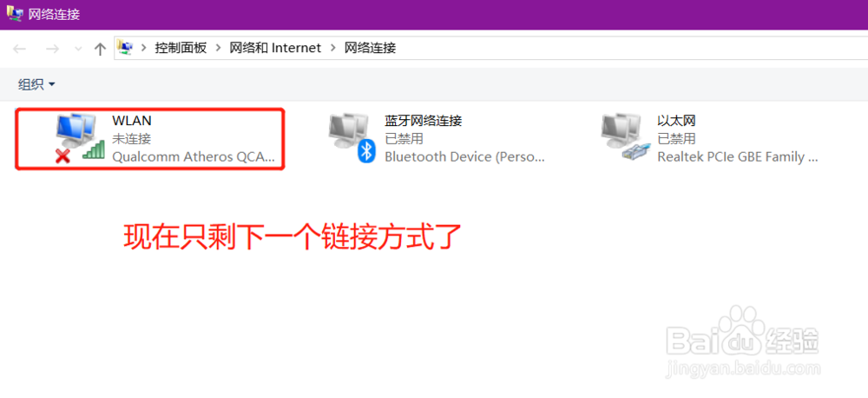Open the 组织 dropdown menu
Image resolution: width=868 pixels, height=398 pixels.
[36, 84]
